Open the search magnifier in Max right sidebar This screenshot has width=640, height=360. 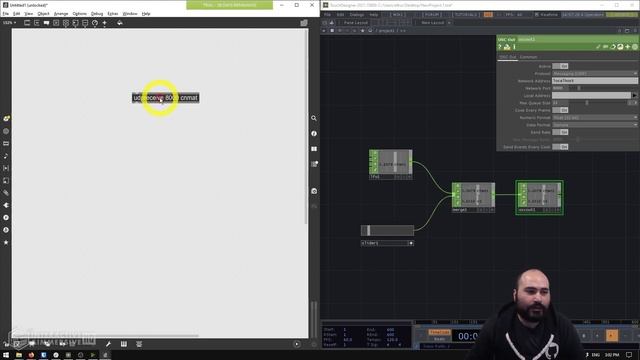(314, 118)
